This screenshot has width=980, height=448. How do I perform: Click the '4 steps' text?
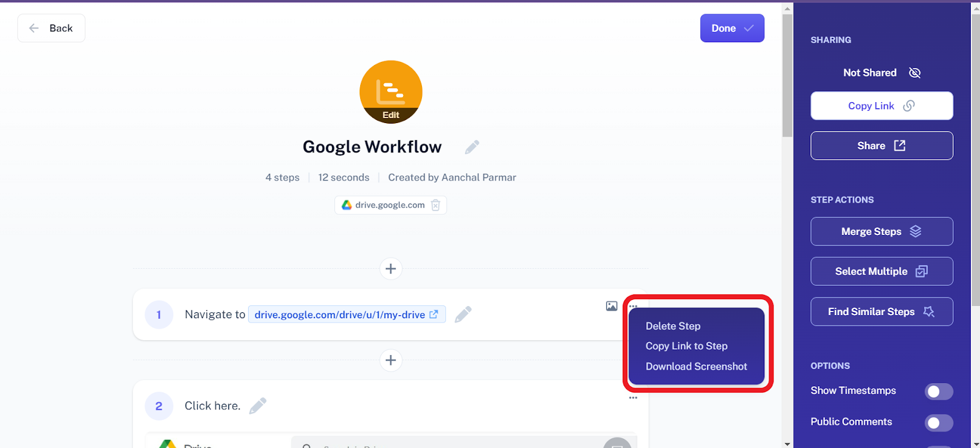click(x=282, y=177)
